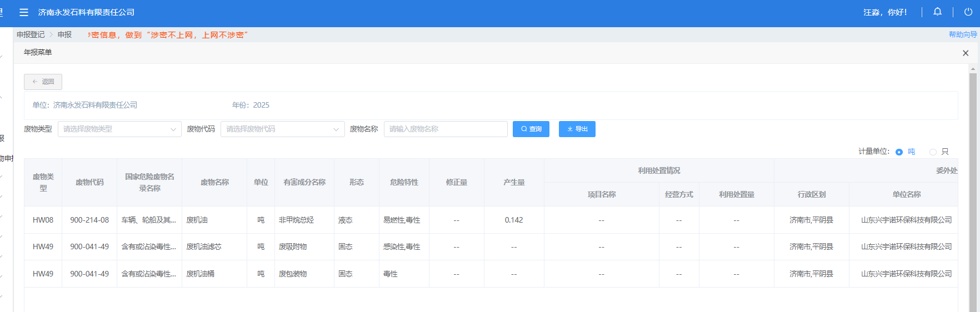Open the notification bell
The height and width of the screenshot is (312, 980).
click(938, 12)
